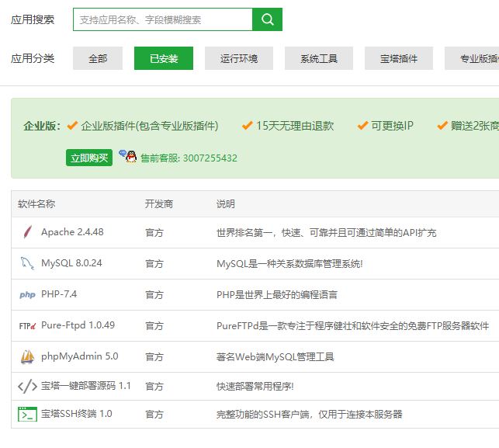Viewport: 499px width, 448px height.
Task: Open MySQL 8.0.24 software entry
Action: click(71, 263)
